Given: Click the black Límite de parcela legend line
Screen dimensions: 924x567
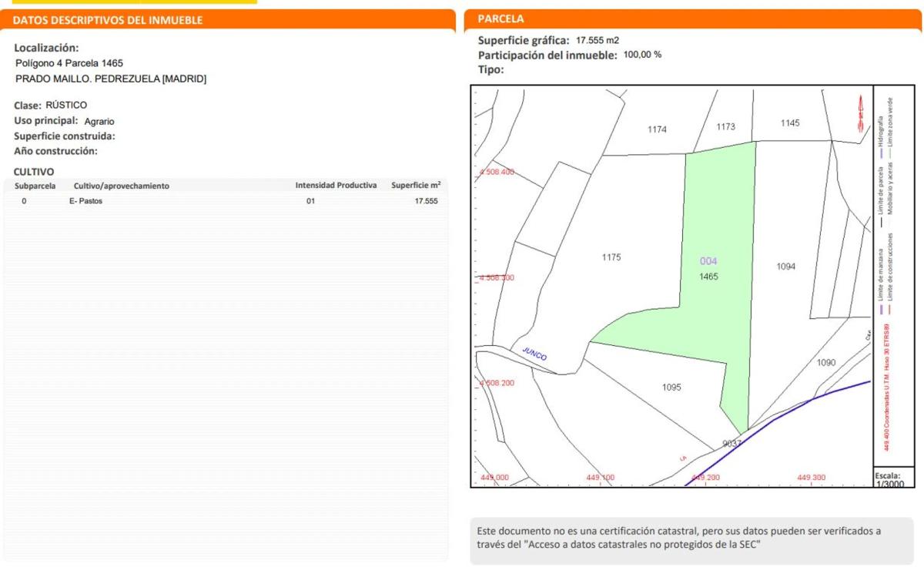Looking at the screenshot, I should [x=880, y=222].
